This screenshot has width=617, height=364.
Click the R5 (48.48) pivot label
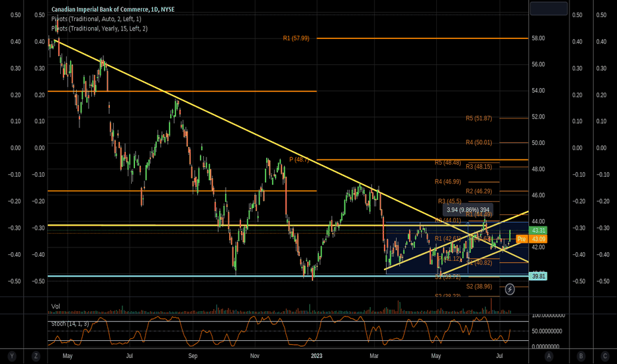[x=448, y=162]
